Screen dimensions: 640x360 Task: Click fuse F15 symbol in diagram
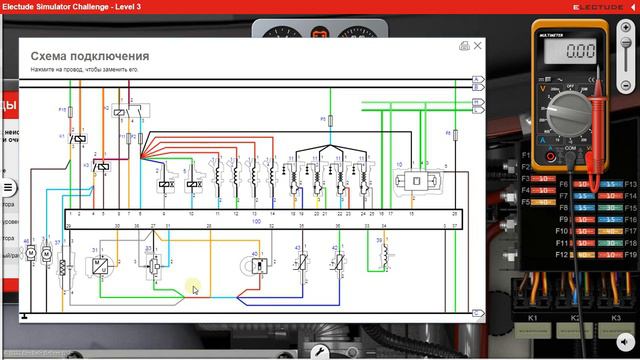point(70,111)
